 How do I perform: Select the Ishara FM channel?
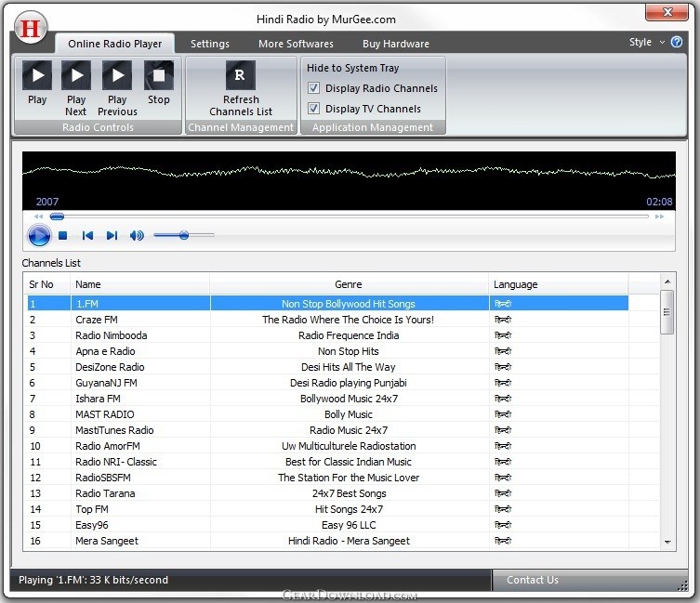click(x=327, y=399)
